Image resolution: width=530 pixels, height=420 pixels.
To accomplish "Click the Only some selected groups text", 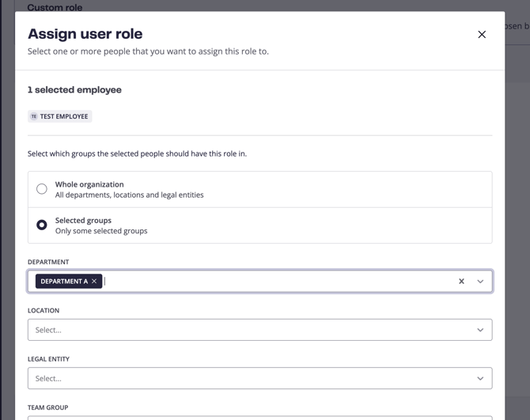I will point(101,231).
